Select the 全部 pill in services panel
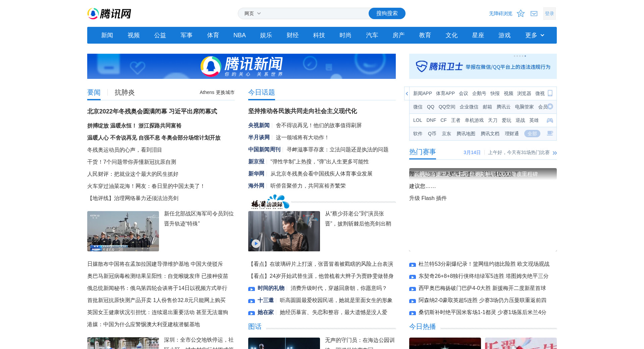644x349 pixels. pyautogui.click(x=532, y=134)
